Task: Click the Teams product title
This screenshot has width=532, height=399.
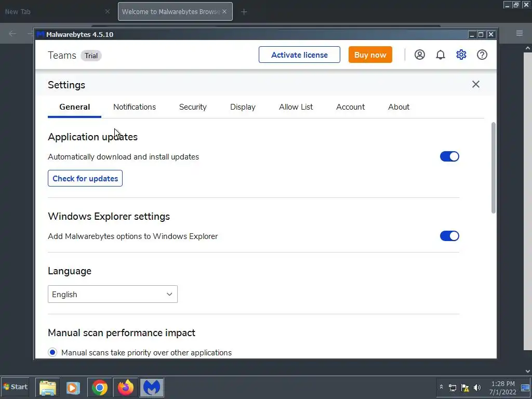Action: coord(62,55)
